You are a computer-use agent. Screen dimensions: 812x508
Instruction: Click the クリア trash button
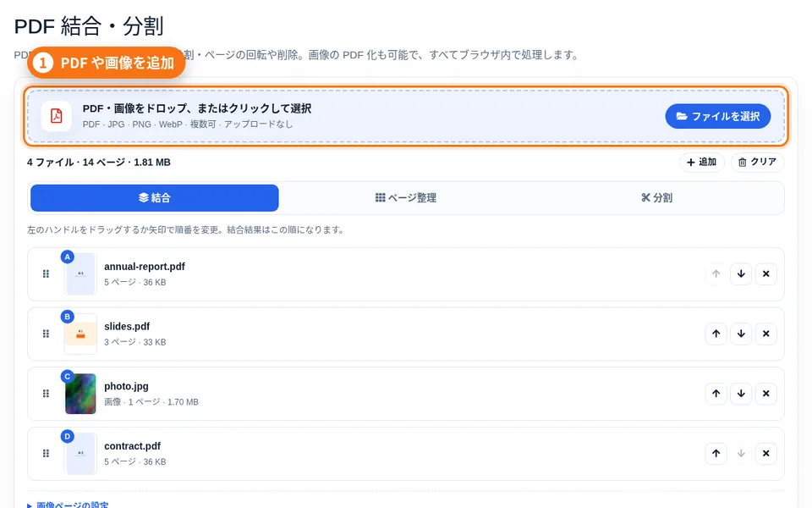(758, 163)
